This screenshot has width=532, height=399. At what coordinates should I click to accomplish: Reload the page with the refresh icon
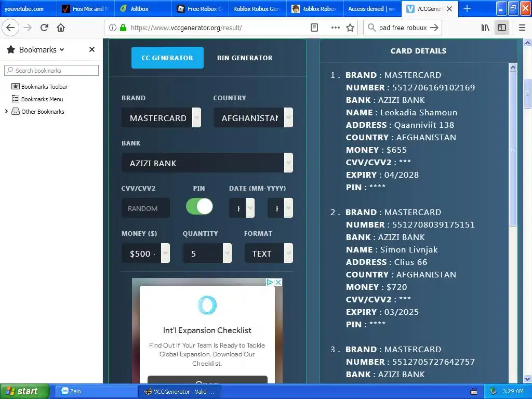tap(44, 28)
